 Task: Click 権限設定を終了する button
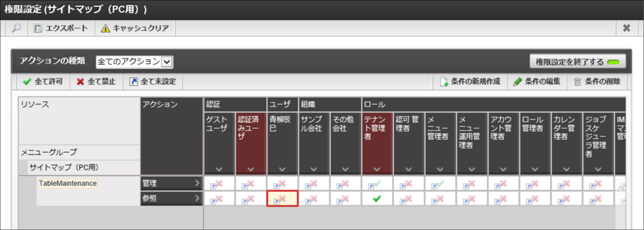tap(577, 62)
